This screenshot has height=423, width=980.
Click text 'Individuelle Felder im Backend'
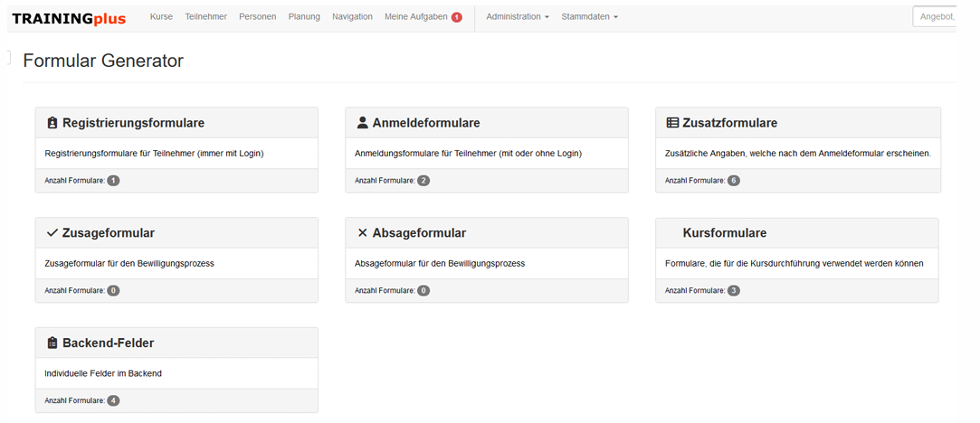(103, 373)
